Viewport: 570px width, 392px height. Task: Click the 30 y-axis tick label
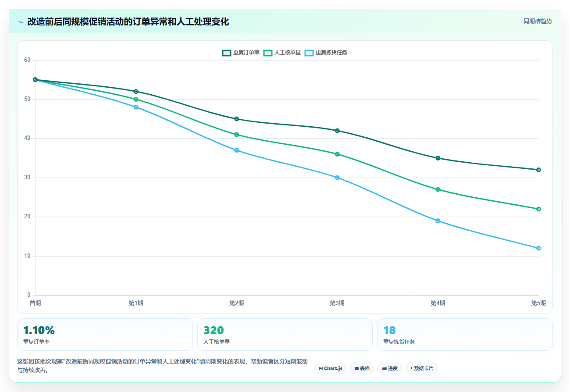[x=27, y=178]
